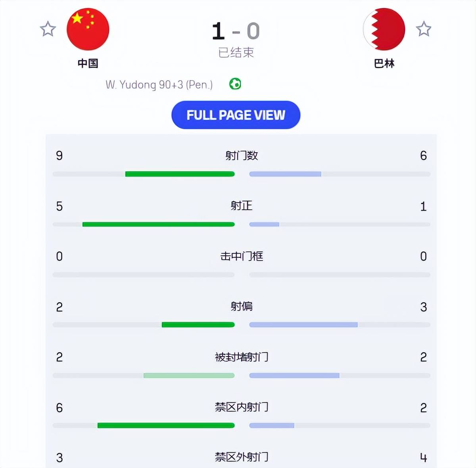Click the 射正 stat label
The height and width of the screenshot is (468, 476).
pyautogui.click(x=242, y=206)
